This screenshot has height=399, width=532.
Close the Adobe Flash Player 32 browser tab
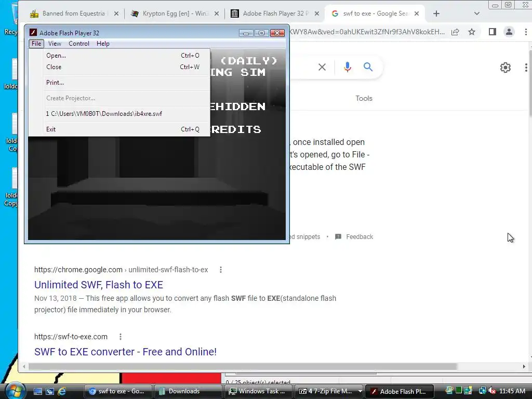pyautogui.click(x=317, y=14)
